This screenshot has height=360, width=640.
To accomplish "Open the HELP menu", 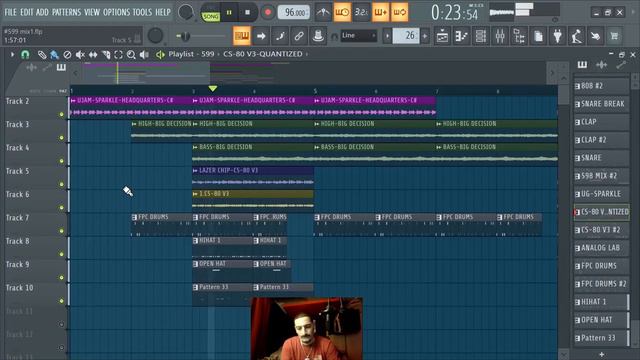I will (x=163, y=12).
